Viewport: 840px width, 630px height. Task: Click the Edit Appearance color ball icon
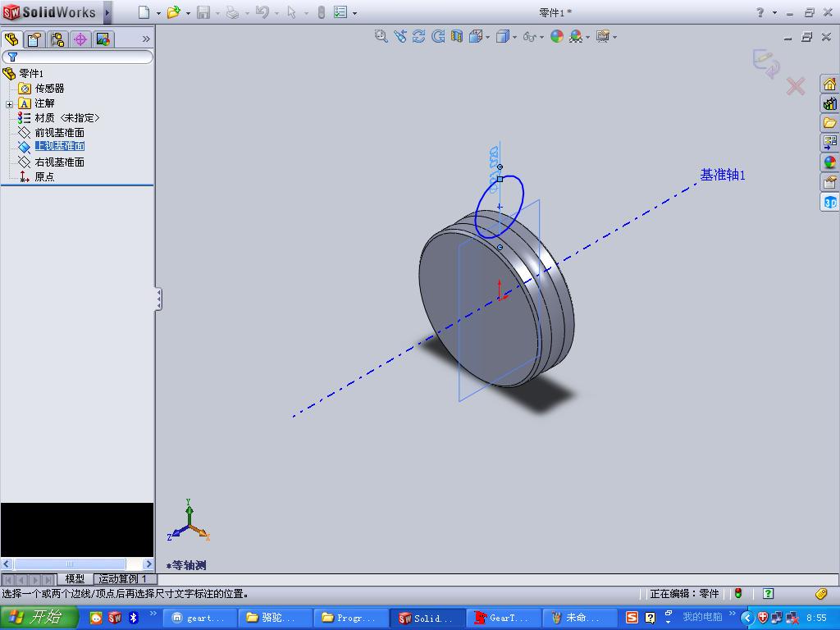click(x=557, y=36)
